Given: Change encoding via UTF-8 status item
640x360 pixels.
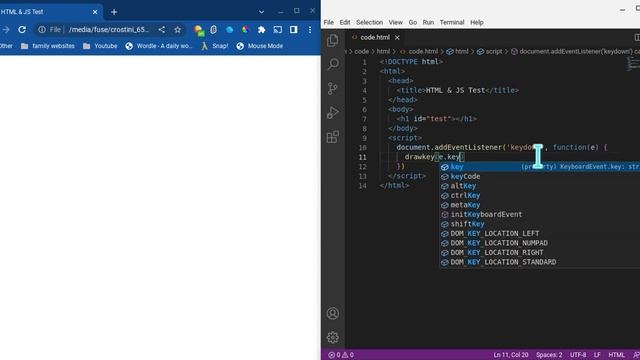Looking at the screenshot, I should pyautogui.click(x=578, y=355).
